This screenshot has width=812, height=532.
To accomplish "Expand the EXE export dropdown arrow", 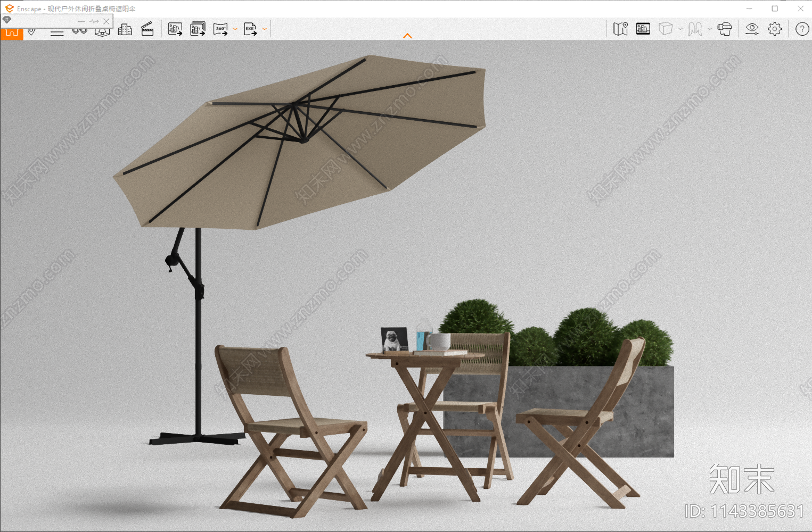I will tap(264, 29).
